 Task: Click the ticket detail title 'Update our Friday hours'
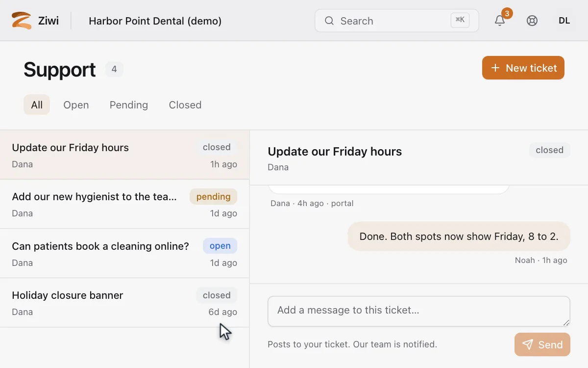click(x=335, y=152)
